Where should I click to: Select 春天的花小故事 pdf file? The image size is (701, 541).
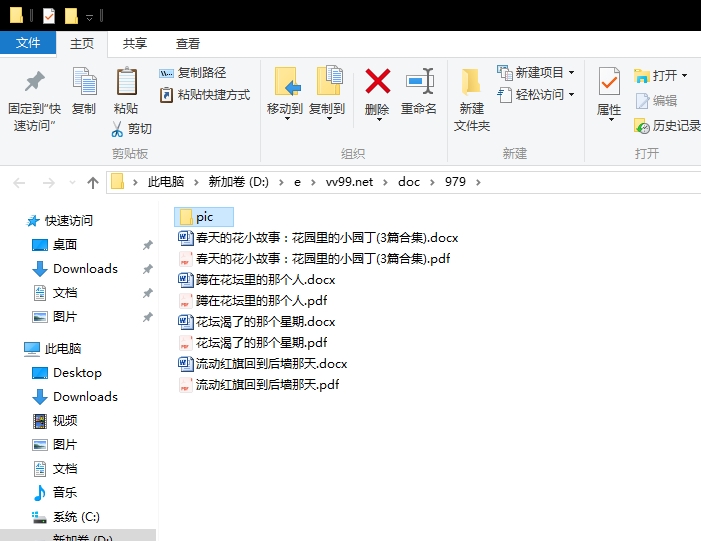click(x=314, y=259)
